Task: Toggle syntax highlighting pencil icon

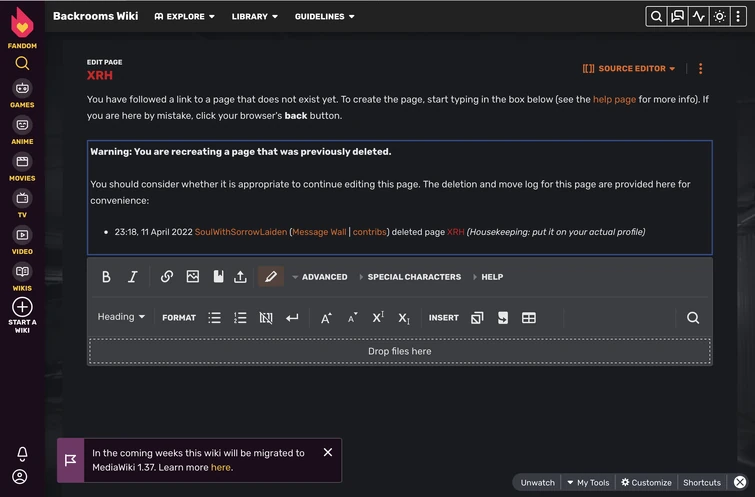Action: pos(271,276)
